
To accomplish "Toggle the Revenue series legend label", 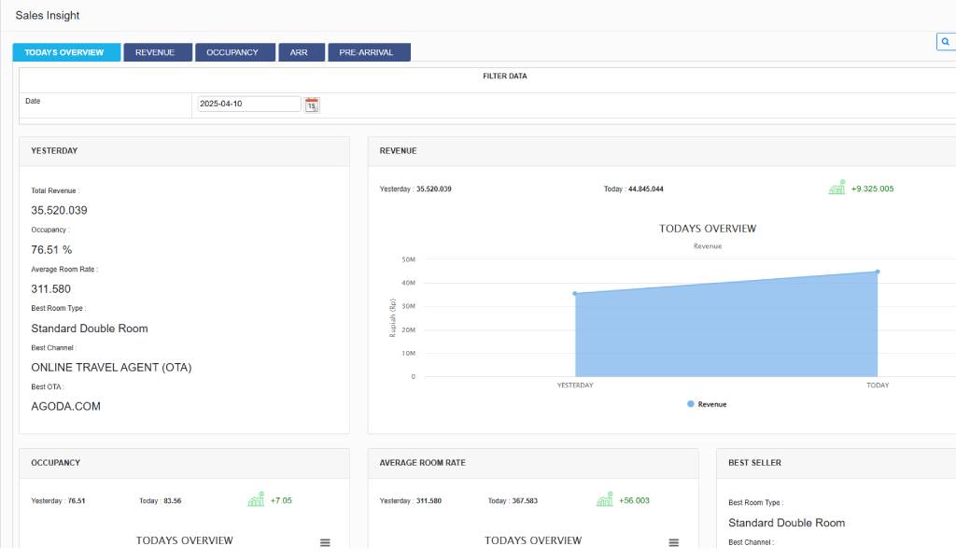I will coord(712,404).
